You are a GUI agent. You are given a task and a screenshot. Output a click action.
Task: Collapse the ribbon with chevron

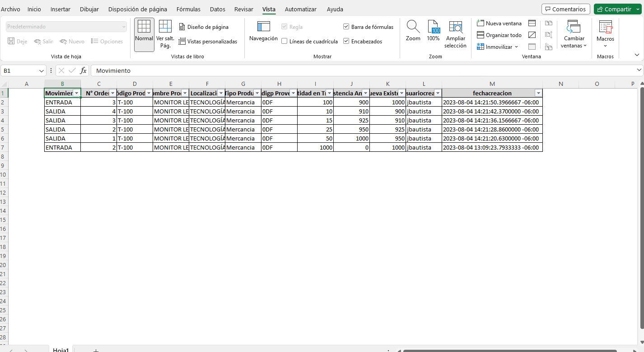(x=637, y=55)
